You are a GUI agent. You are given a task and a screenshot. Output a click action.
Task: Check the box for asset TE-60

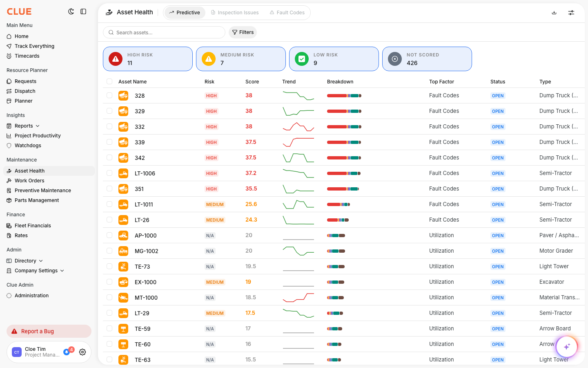[109, 344]
